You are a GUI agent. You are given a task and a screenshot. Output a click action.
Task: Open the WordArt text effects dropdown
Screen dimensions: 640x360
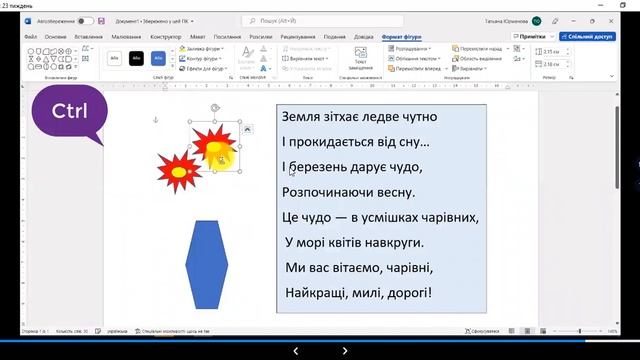tap(266, 69)
